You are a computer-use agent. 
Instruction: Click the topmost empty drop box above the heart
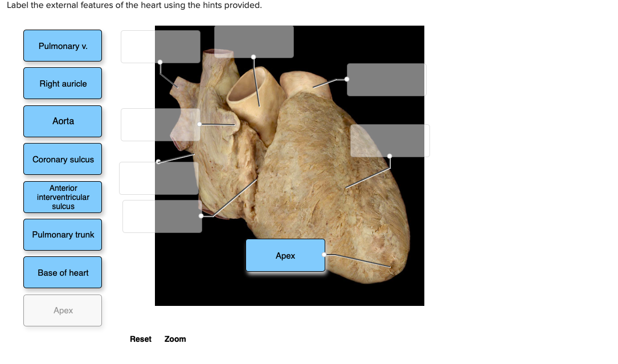(x=255, y=41)
